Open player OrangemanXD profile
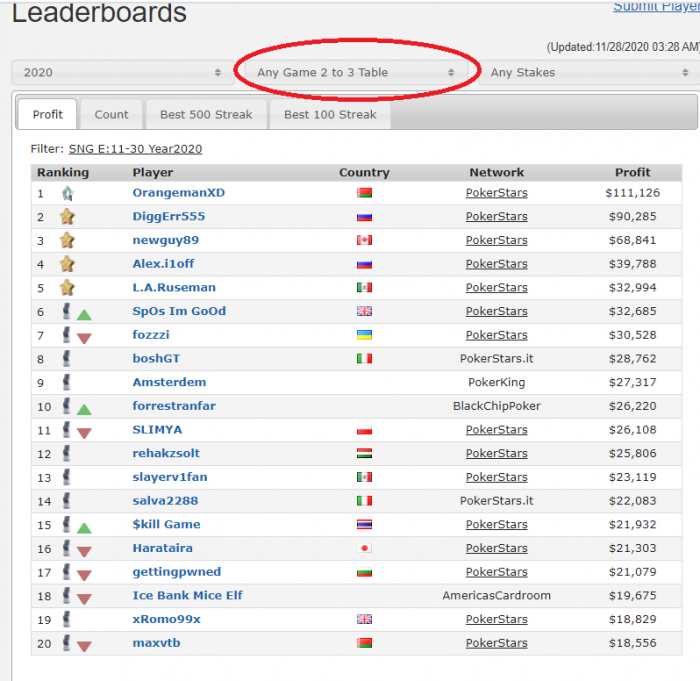 tap(179, 193)
